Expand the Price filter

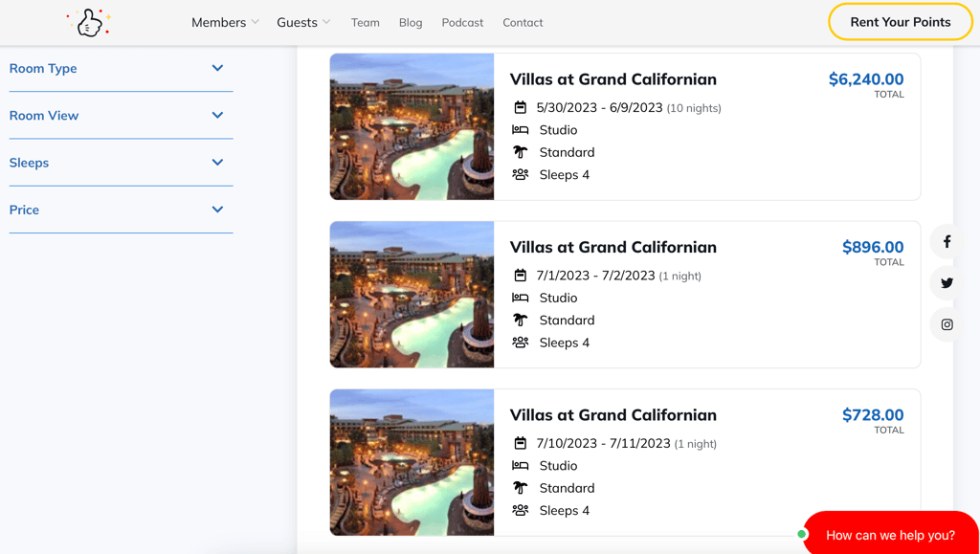(121, 210)
